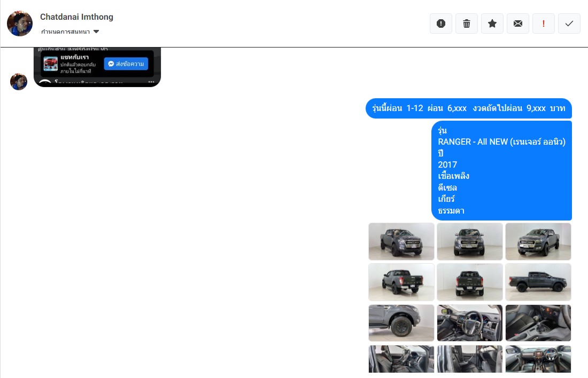The image size is (588, 378).
Task: Open bottom row left front seat photo
Action: pyautogui.click(x=401, y=359)
